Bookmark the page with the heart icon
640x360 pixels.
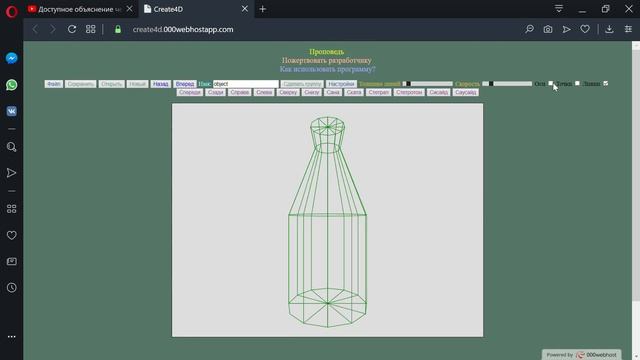click(585, 29)
